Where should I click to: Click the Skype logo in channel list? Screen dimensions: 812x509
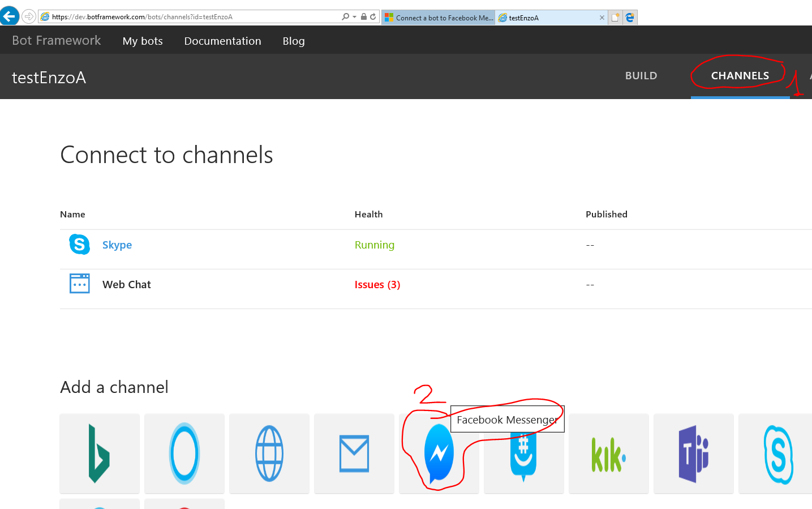[79, 245]
